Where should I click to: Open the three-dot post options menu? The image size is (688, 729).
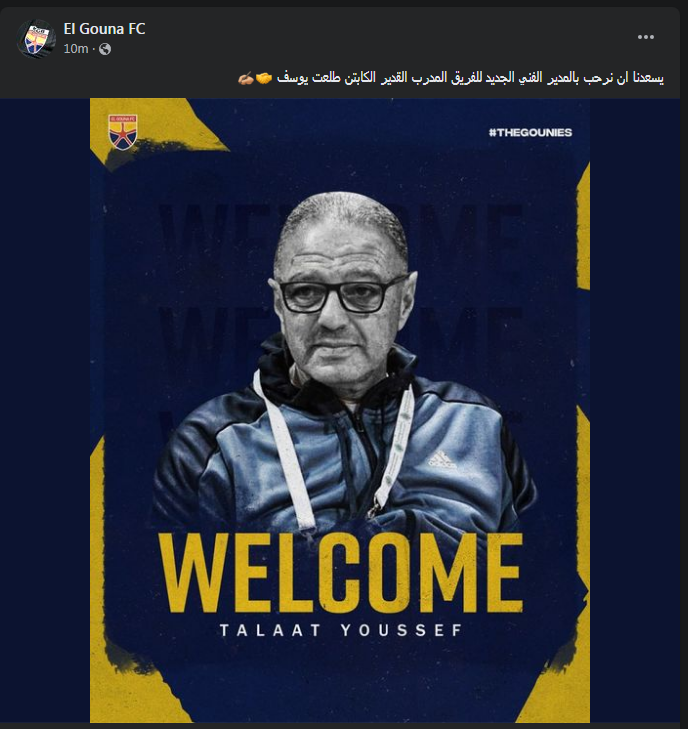(x=646, y=37)
